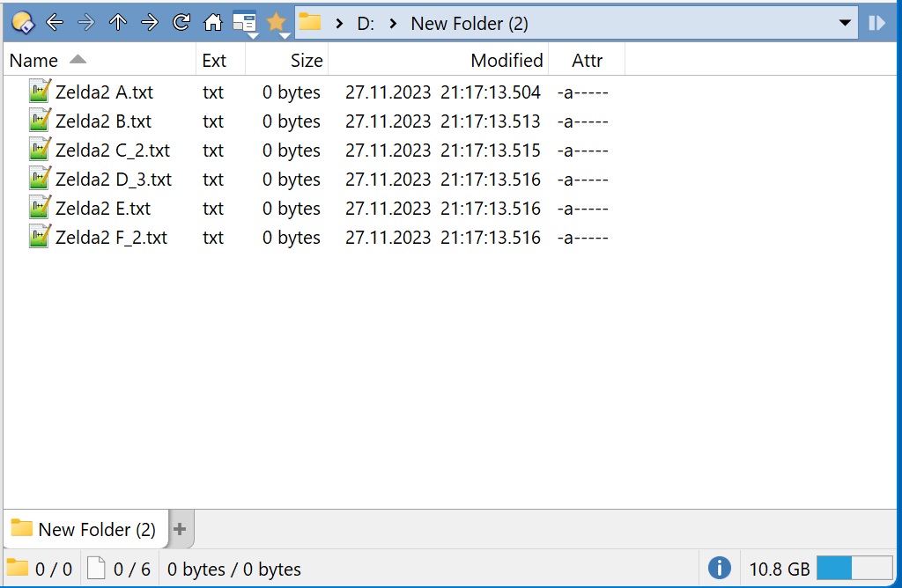Click the drive eraser icon at toolbar start
The image size is (902, 588).
click(x=23, y=23)
